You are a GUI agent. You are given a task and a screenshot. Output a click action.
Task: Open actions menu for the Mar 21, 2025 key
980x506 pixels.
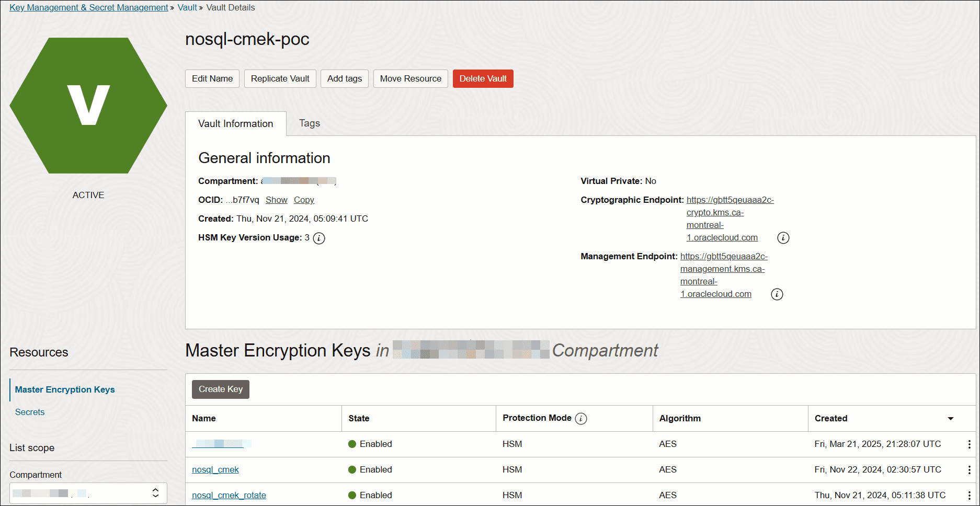point(969,444)
